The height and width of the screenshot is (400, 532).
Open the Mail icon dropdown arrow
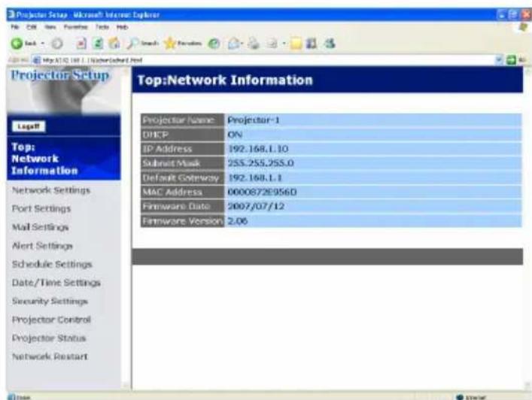242,44
